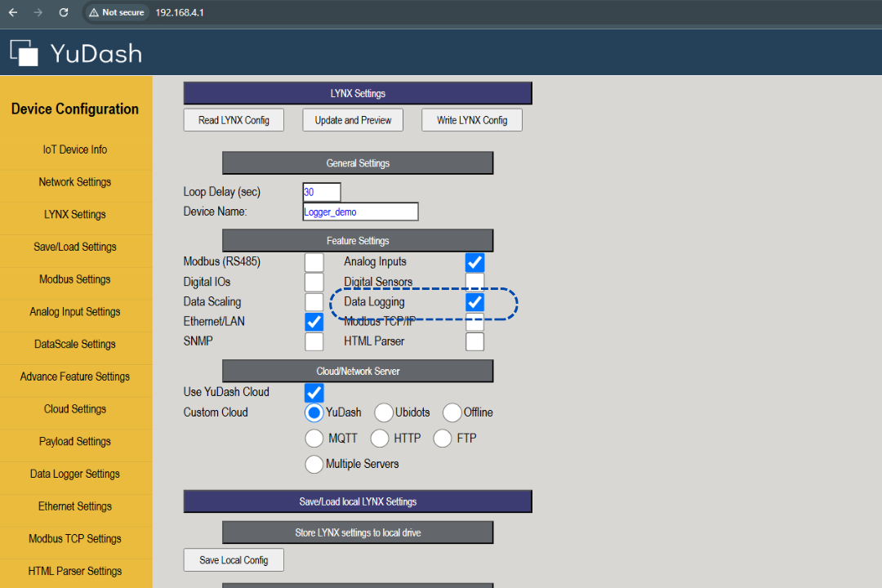The height and width of the screenshot is (588, 882).
Task: Toggle the Ethernet/LAN checkbox off
Action: tap(314, 322)
